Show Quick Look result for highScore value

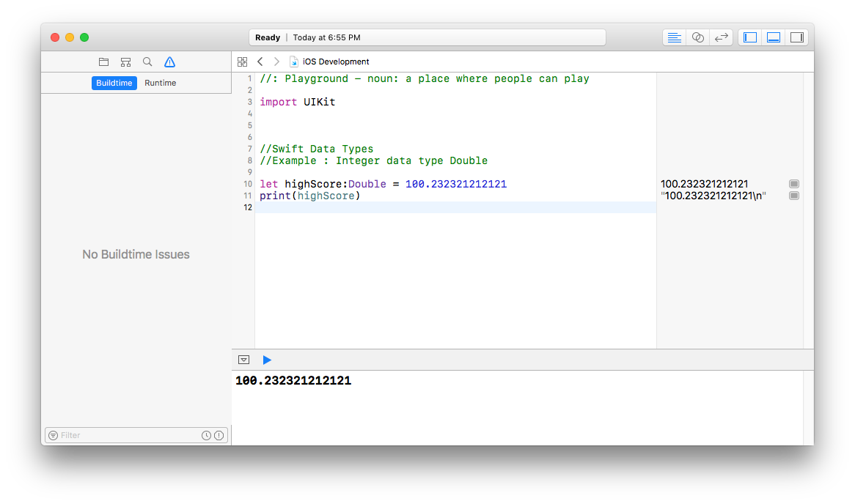tap(794, 184)
